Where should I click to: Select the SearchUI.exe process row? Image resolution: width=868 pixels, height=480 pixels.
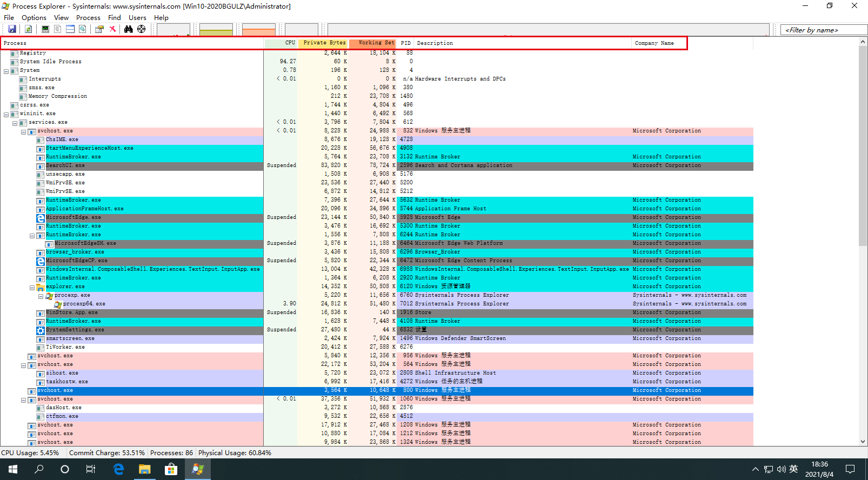click(377, 166)
